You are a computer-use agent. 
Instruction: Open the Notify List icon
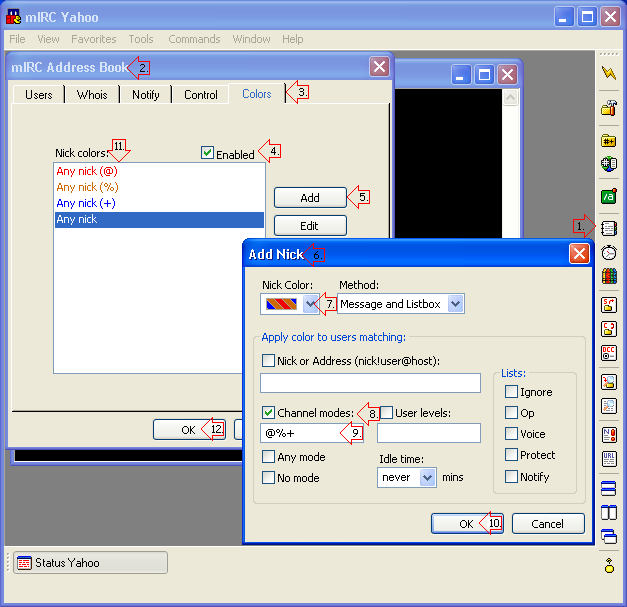[609, 435]
